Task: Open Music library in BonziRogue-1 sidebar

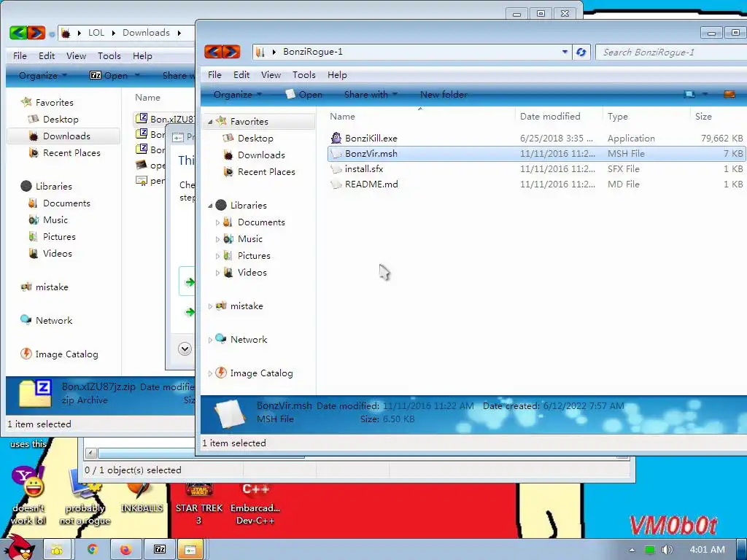Action: [249, 238]
